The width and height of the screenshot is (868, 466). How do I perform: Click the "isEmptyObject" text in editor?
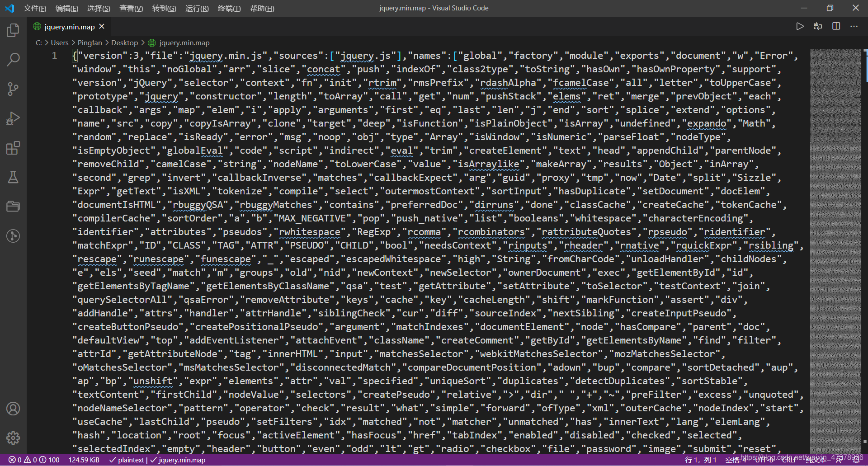tap(114, 151)
